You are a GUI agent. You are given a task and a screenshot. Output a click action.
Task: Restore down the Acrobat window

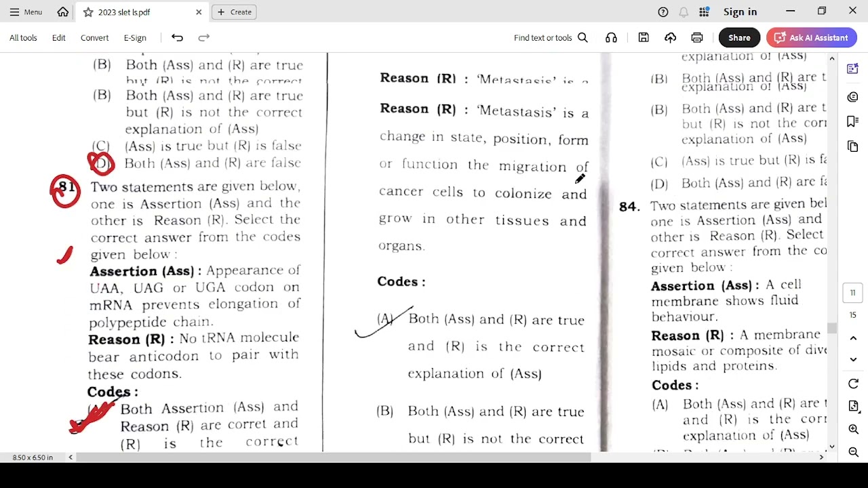coord(822,12)
